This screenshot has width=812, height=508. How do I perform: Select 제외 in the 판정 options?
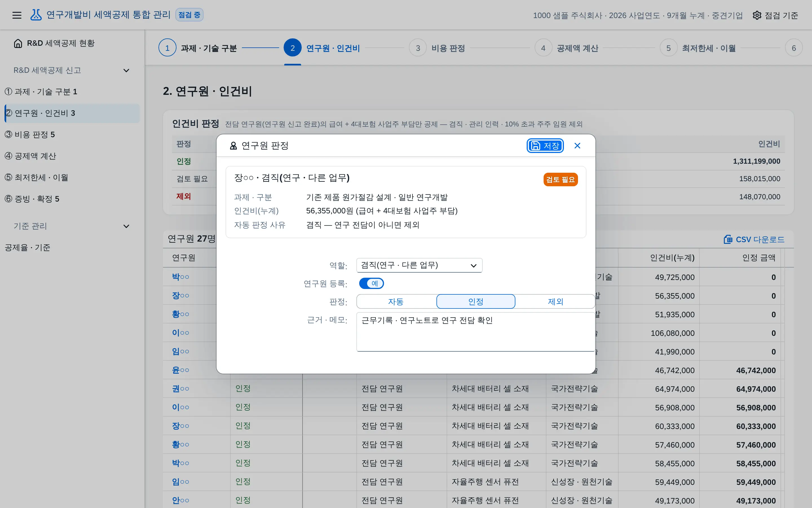pos(555,302)
